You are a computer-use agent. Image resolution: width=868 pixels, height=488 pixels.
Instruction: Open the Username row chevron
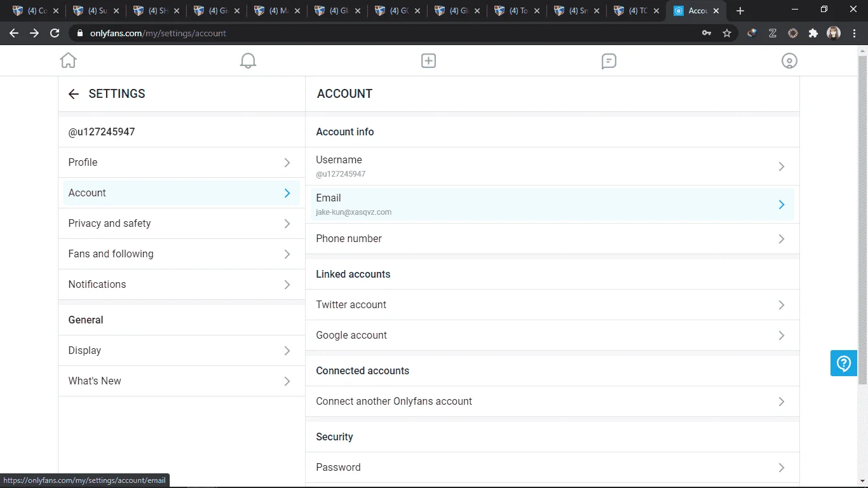click(x=782, y=166)
